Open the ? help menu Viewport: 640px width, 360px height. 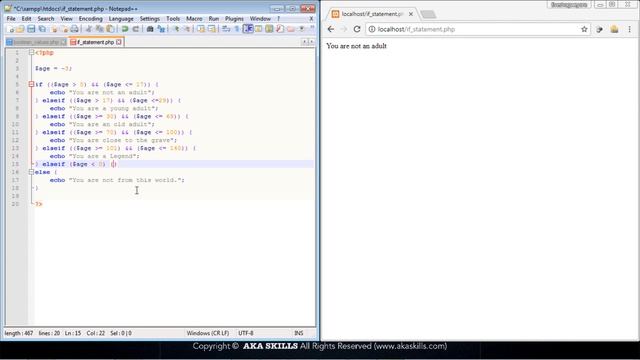[x=278, y=19]
